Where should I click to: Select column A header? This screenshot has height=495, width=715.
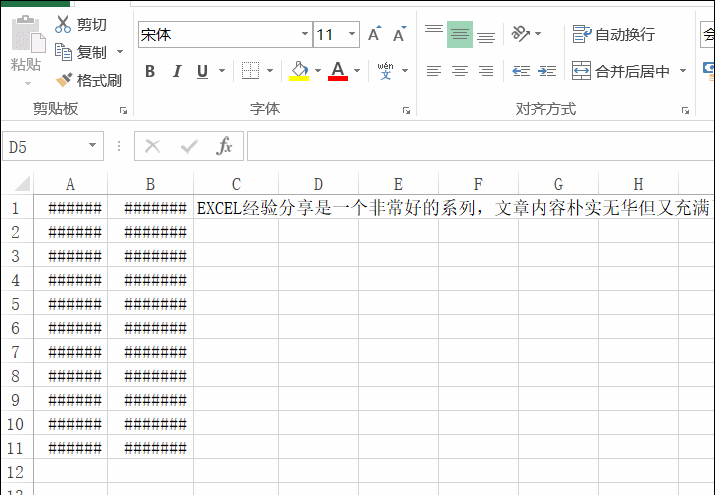tap(70, 184)
